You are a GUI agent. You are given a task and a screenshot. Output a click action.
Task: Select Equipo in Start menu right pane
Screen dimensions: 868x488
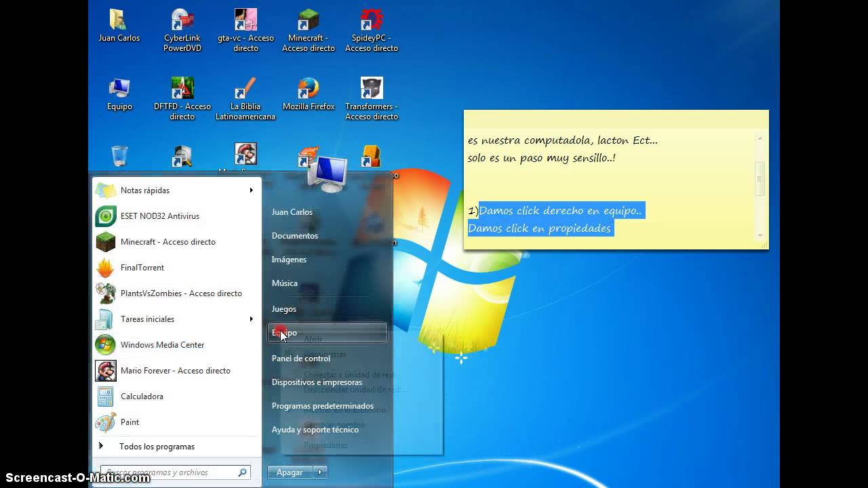coord(328,333)
